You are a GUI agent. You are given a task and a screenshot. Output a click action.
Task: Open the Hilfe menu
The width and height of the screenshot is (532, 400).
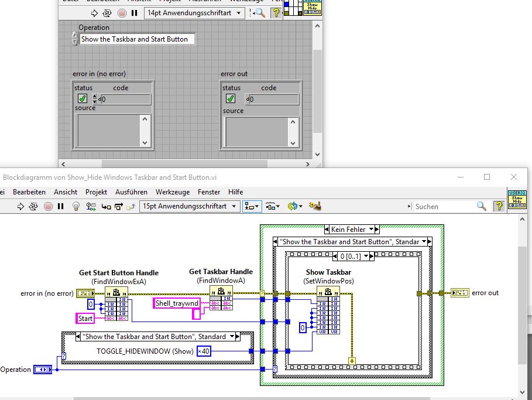coord(235,192)
